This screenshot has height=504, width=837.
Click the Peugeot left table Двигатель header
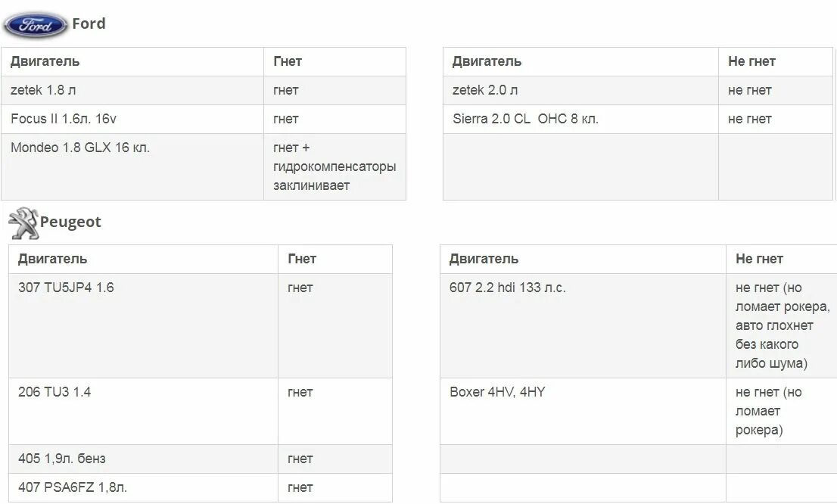coord(144,259)
